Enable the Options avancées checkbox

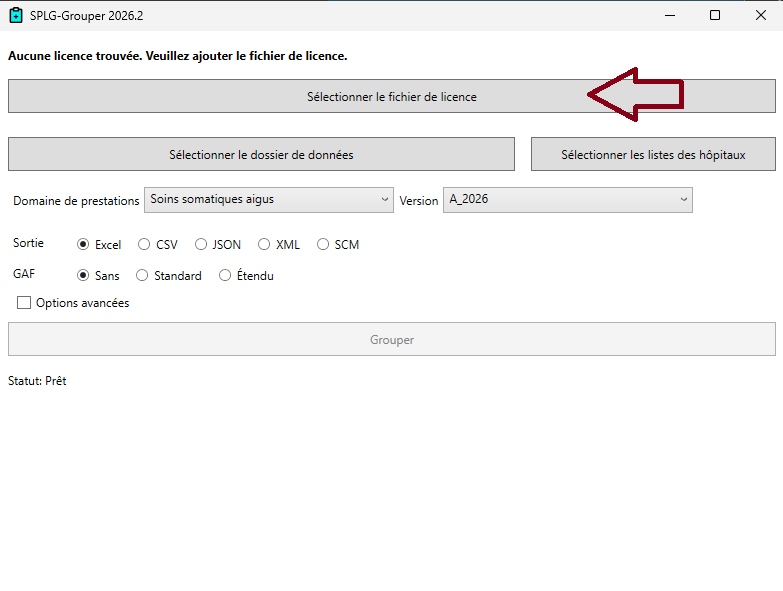click(x=24, y=302)
